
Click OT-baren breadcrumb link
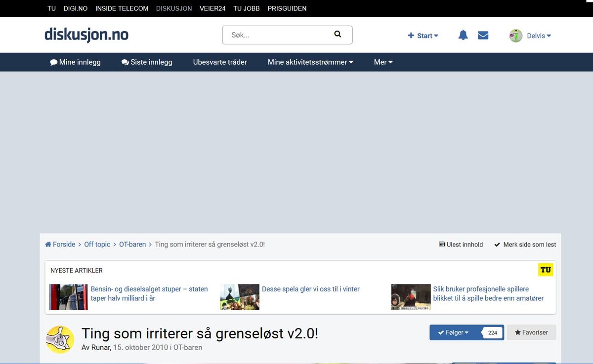[x=132, y=244]
